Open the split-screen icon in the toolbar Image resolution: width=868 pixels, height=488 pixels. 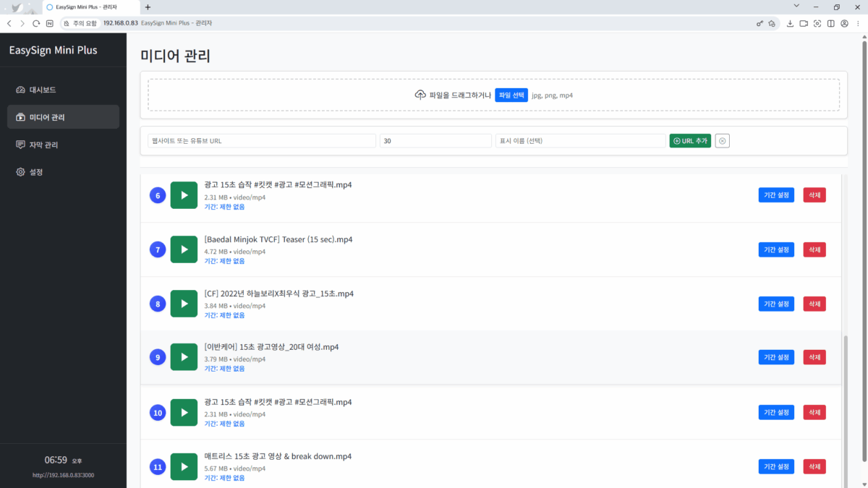[830, 23]
